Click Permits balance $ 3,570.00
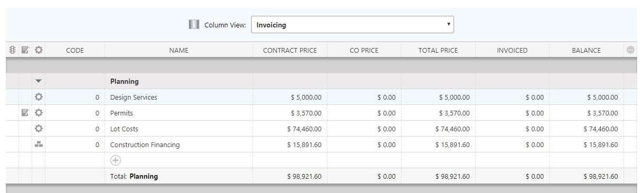This screenshot has height=193, width=644. point(602,113)
